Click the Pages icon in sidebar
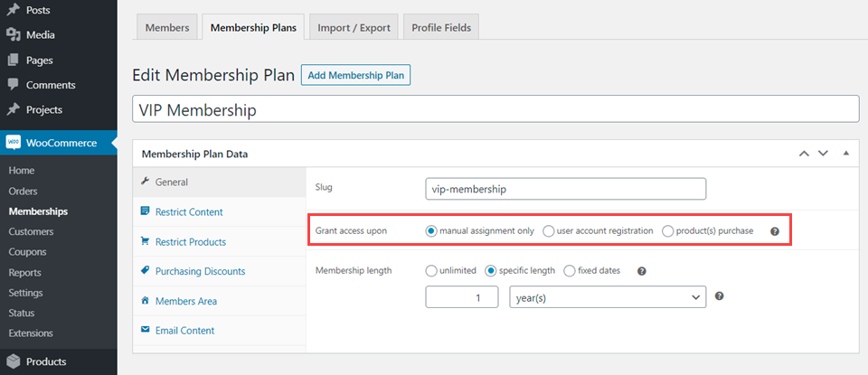The height and width of the screenshot is (375, 868). tap(14, 60)
